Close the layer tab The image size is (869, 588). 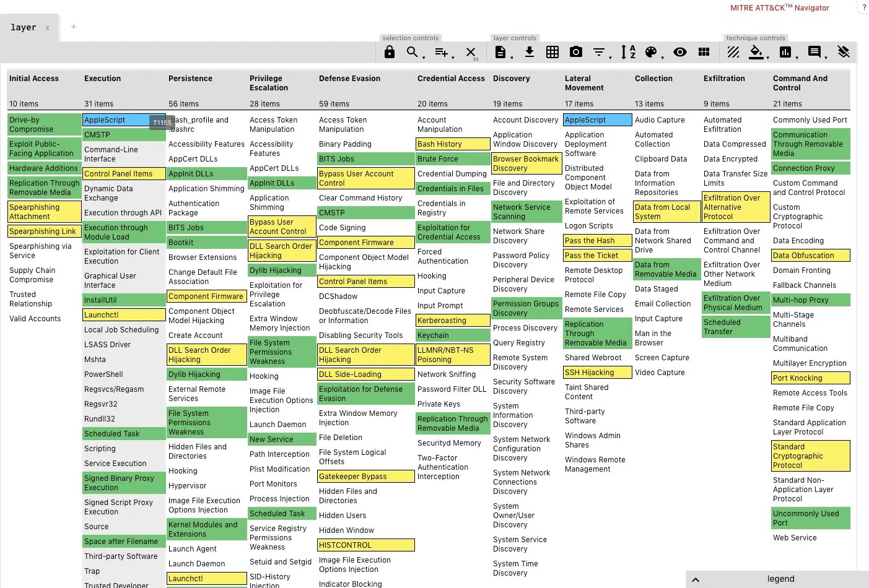pyautogui.click(x=47, y=28)
